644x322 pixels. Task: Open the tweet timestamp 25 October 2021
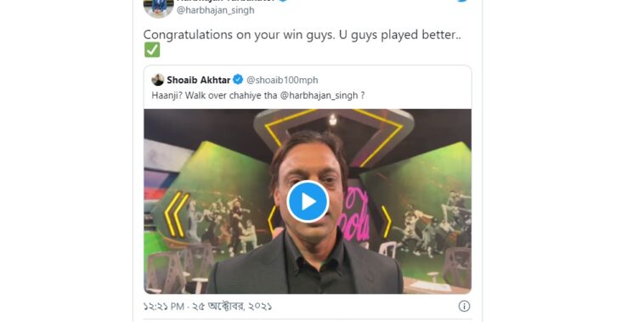coord(207,307)
